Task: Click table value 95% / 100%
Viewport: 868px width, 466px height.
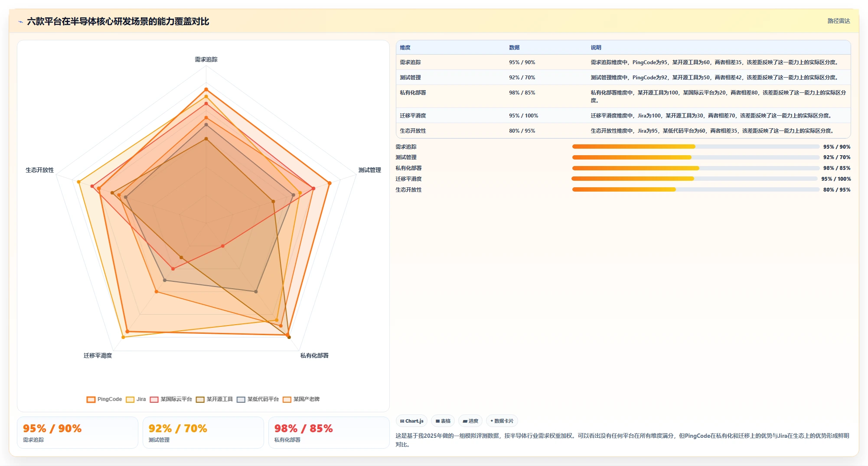Action: 523,116
